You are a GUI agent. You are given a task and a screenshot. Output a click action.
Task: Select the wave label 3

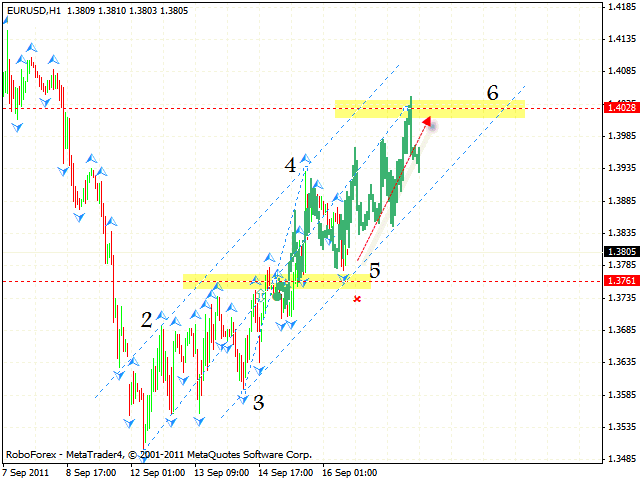click(x=258, y=402)
